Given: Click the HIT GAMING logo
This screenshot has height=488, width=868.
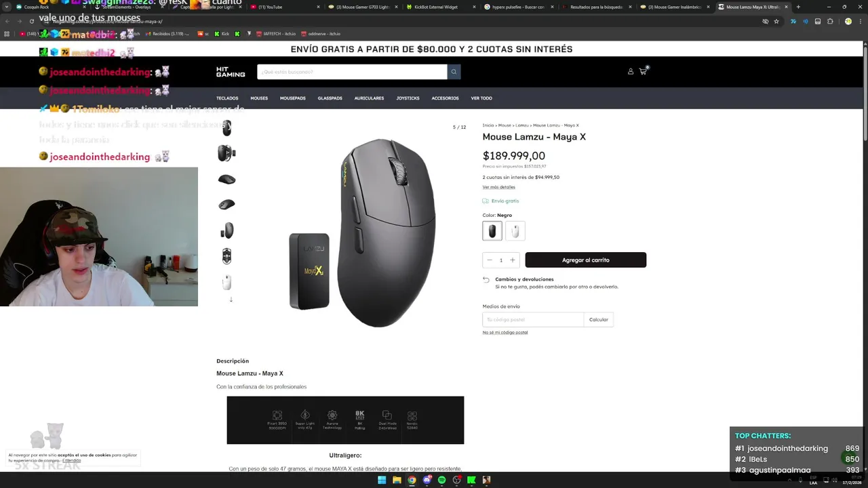Looking at the screenshot, I should 231,72.
